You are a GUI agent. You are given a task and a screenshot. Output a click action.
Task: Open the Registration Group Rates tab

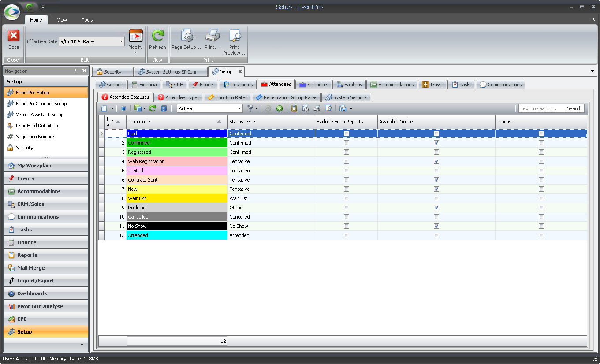[x=286, y=97]
